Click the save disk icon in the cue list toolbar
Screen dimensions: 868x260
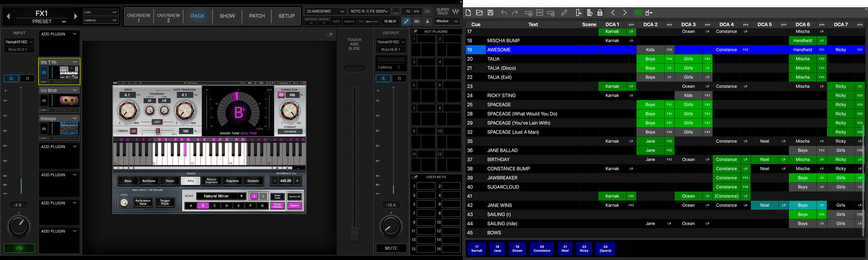click(490, 13)
